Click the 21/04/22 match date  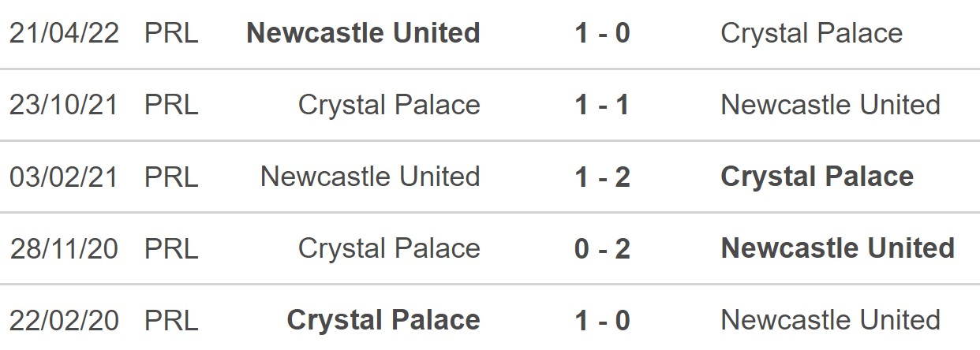[63, 33]
